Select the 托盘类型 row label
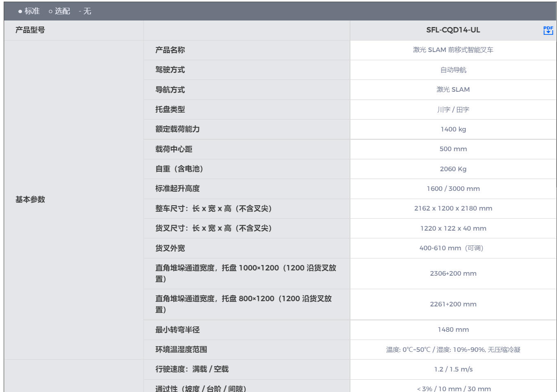 [170, 109]
